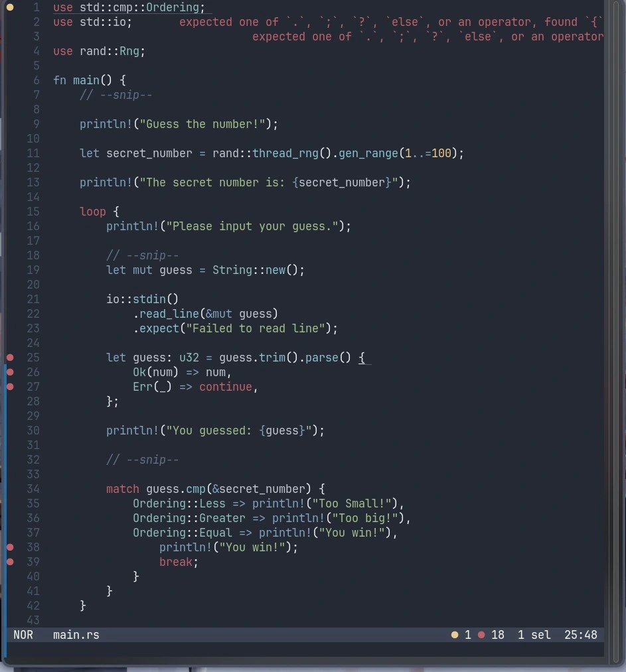Click the cursor position 25:48 indicator
626x672 pixels.
tap(581, 635)
